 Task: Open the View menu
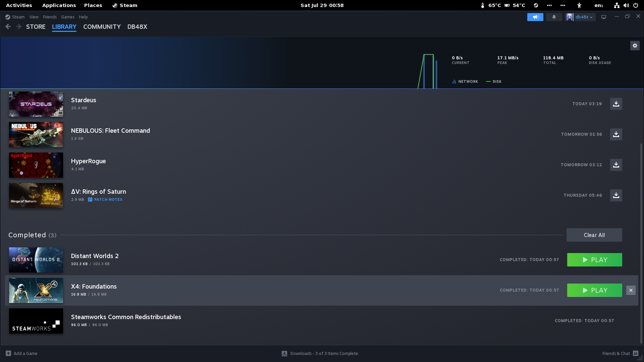coord(34,17)
